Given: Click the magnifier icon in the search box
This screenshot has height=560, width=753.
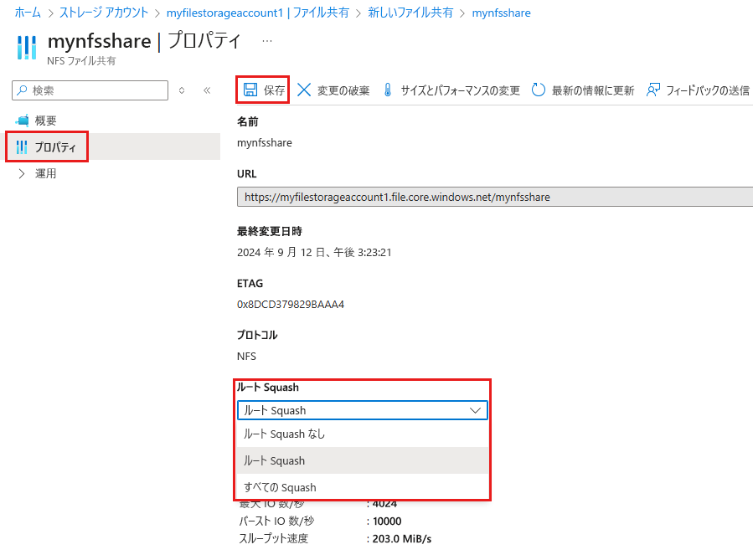Looking at the screenshot, I should pos(22,90).
